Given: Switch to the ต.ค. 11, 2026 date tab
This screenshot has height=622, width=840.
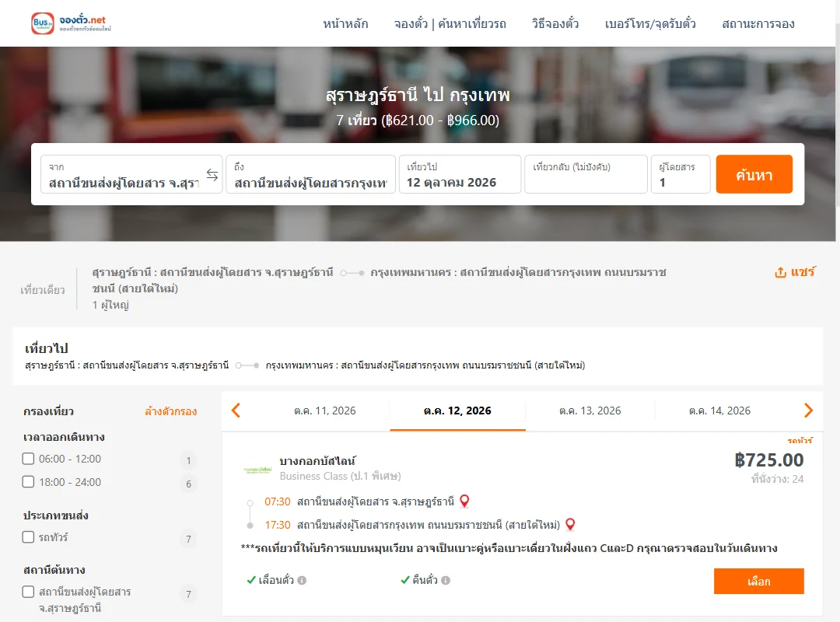Looking at the screenshot, I should click(324, 411).
